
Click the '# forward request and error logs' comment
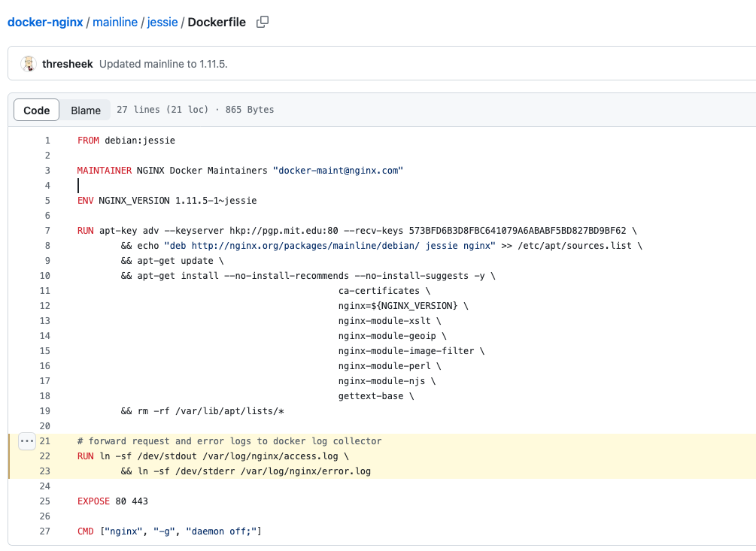229,441
